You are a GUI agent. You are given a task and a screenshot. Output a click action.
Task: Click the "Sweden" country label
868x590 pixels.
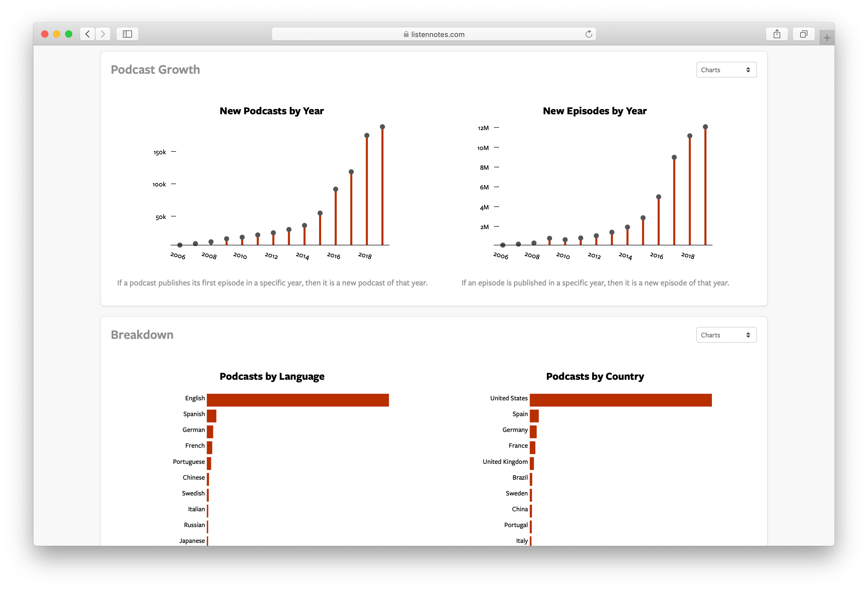[517, 493]
